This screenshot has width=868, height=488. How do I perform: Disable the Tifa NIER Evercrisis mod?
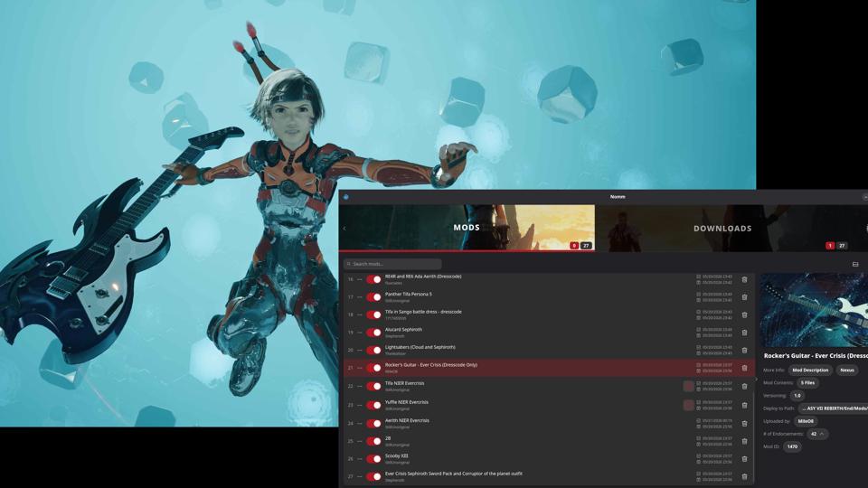[x=373, y=386]
